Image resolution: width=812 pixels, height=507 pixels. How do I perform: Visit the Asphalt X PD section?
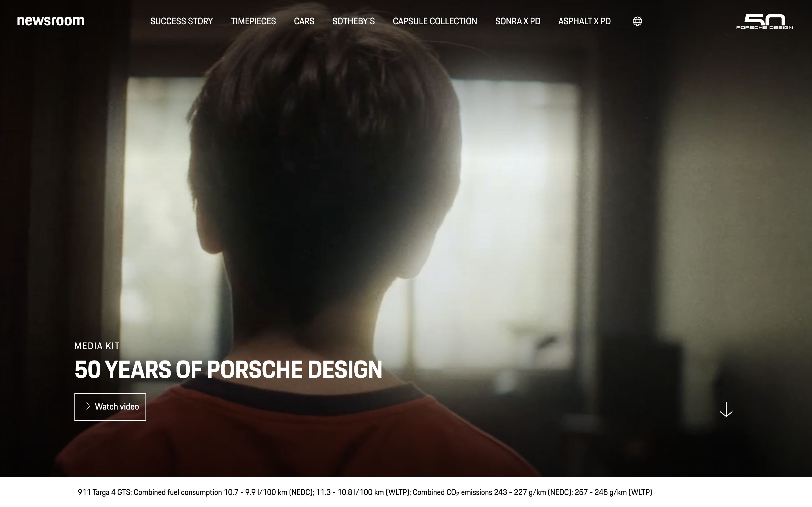tap(584, 21)
